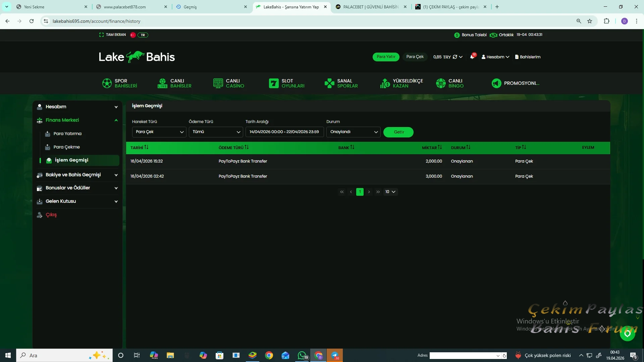Expand the Hesabım sidebar section
The height and width of the screenshot is (362, 644).
tap(77, 107)
